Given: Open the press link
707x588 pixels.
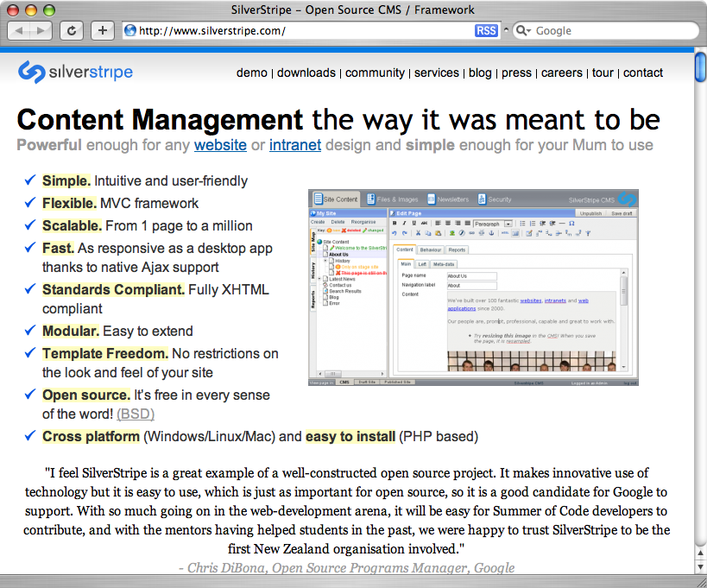Looking at the screenshot, I should pos(516,73).
